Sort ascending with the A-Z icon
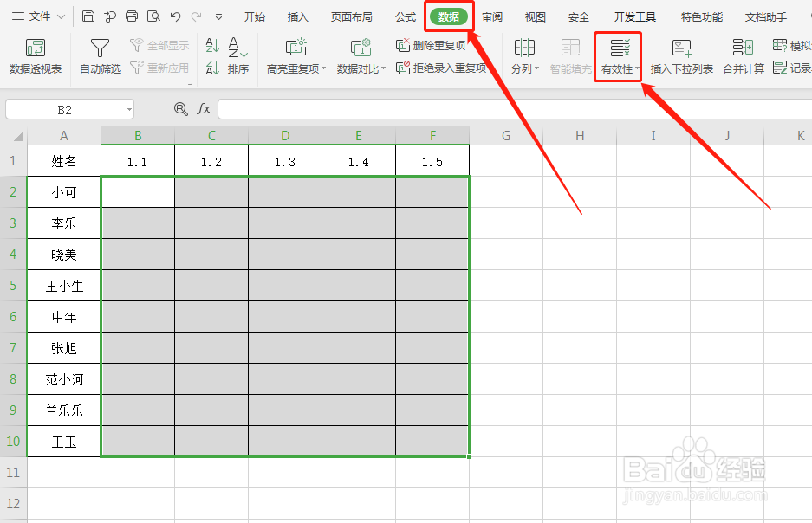812x523 pixels. point(212,45)
